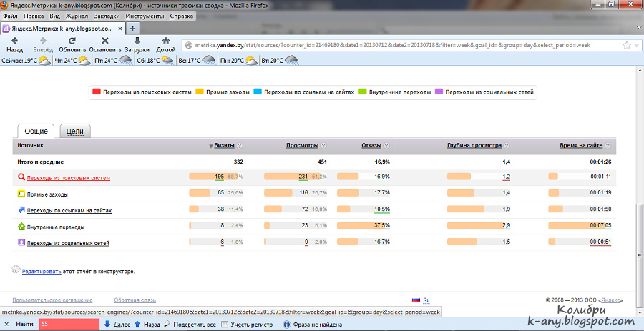The width and height of the screenshot is (644, 331).
Task: Click the green house internal transitions icon
Action: 21,227
